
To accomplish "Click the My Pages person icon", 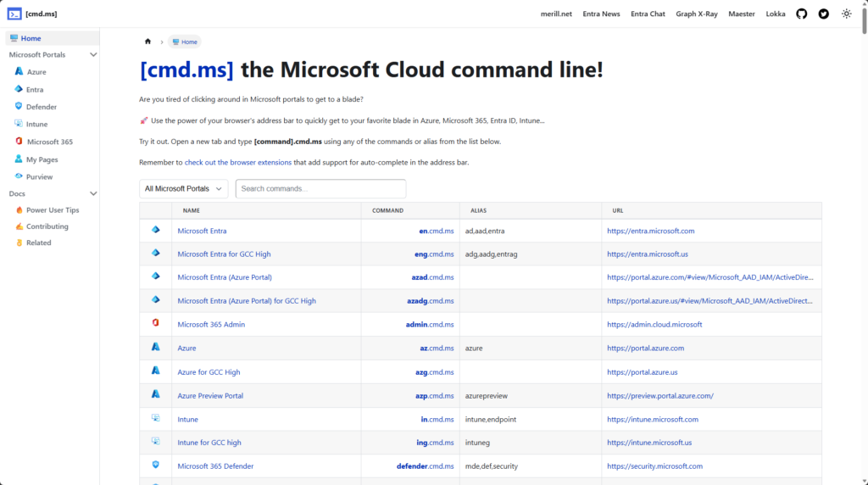I will (19, 159).
